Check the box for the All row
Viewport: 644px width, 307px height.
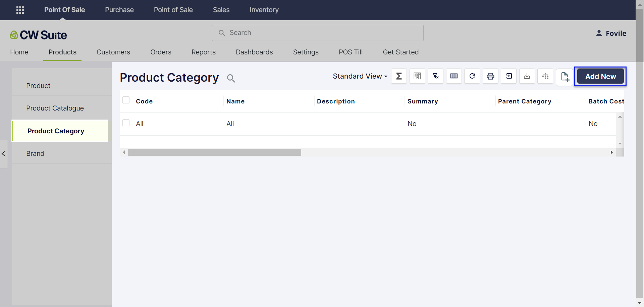pyautogui.click(x=126, y=123)
